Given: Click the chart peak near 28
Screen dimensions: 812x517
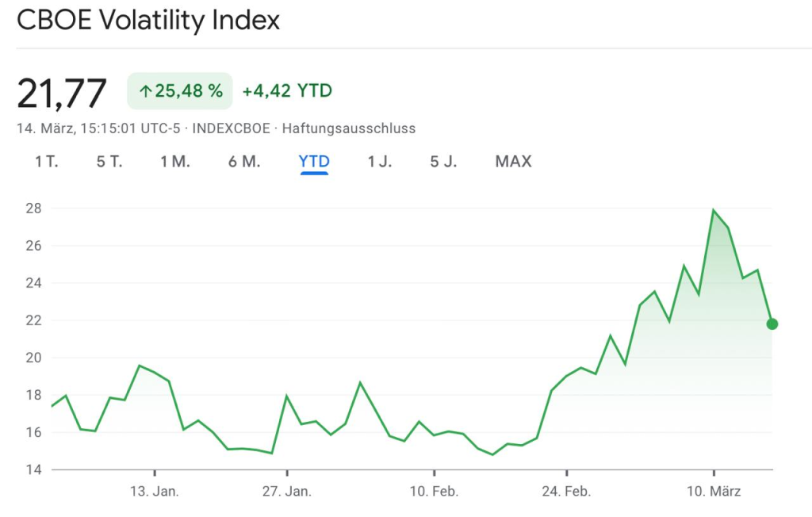Looking at the screenshot, I should tap(713, 210).
